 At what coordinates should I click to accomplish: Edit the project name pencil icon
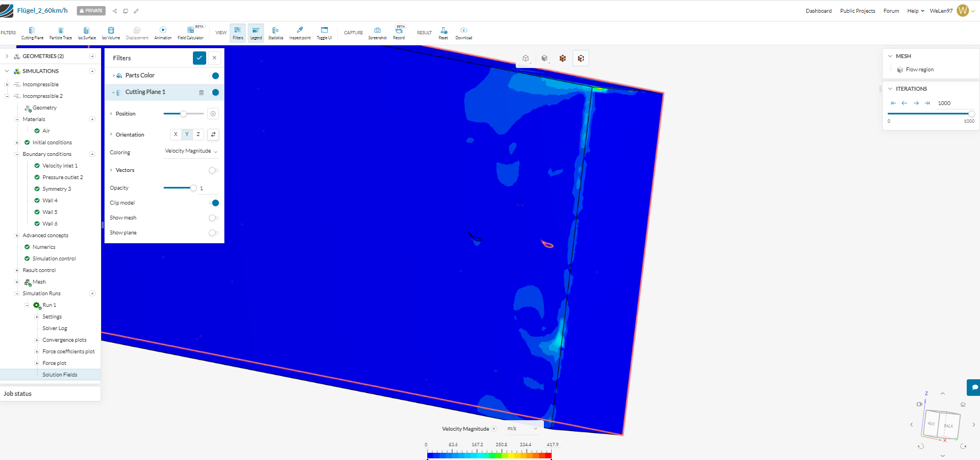click(x=137, y=11)
